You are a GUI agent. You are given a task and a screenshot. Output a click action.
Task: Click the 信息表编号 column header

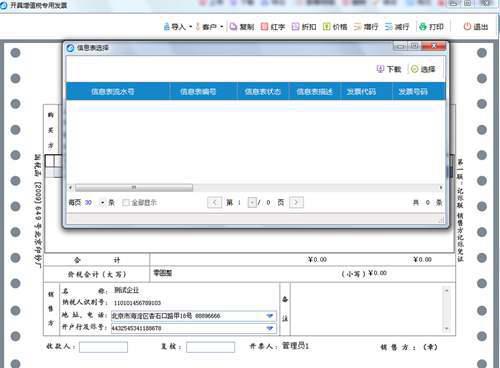[204, 91]
